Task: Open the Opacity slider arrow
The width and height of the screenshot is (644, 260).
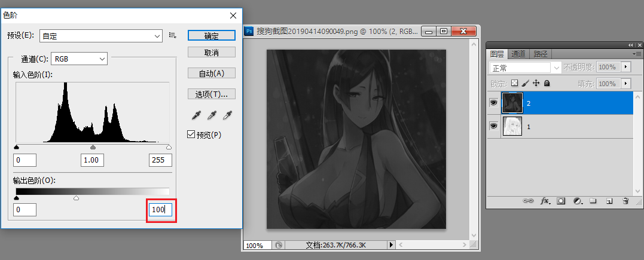Action: pos(626,67)
